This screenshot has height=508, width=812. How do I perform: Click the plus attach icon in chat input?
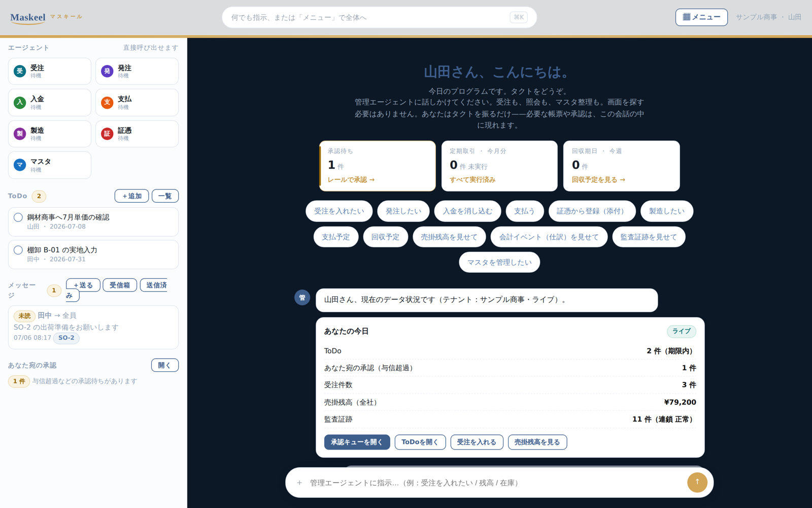(x=299, y=483)
